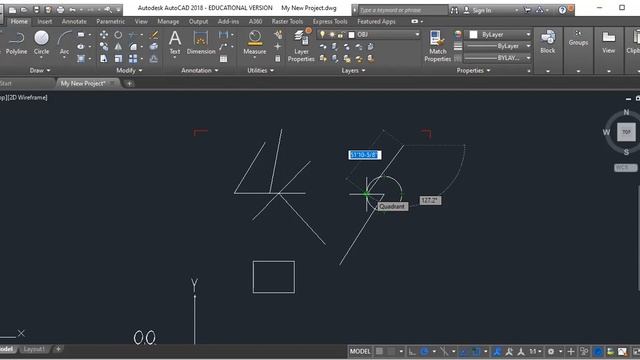This screenshot has height=360, width=640.
Task: Toggle freeze sun icon for OBJ layer
Action: click(x=331, y=35)
